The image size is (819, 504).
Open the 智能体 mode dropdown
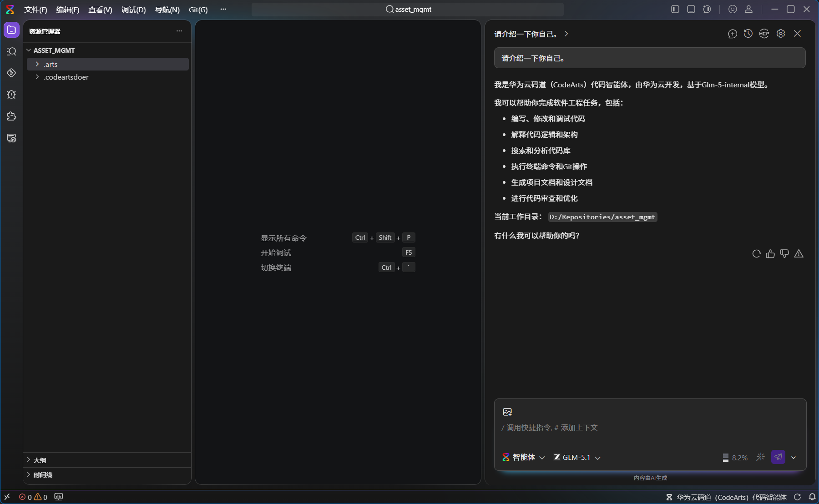(523, 457)
